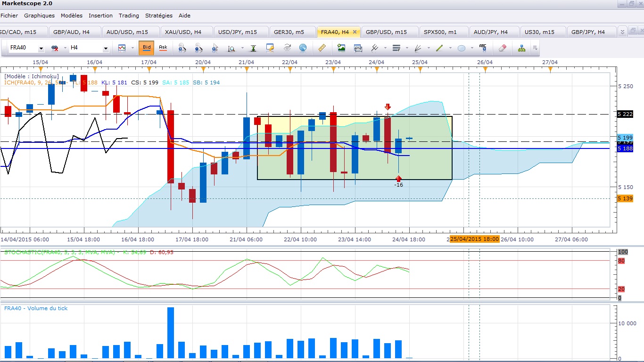Close the FRA40, H4 tab
Screen dimensions: 644x362
click(355, 32)
